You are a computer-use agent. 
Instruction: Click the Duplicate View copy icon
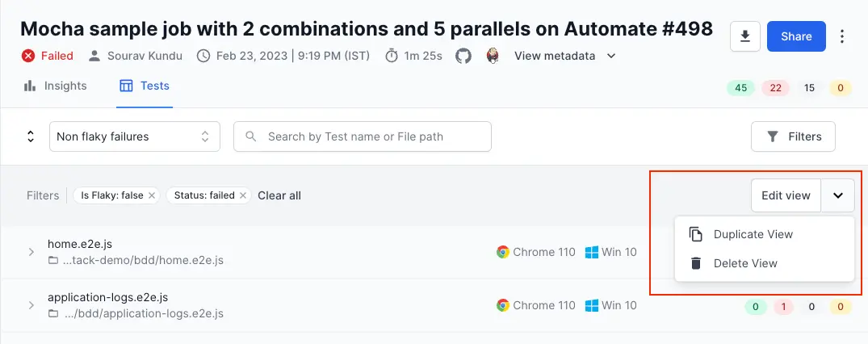695,234
